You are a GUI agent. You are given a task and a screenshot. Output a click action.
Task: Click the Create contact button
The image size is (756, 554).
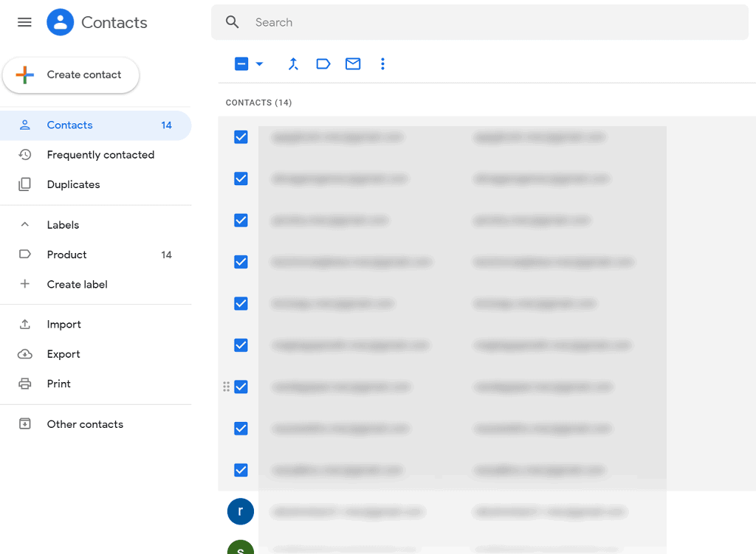[71, 75]
